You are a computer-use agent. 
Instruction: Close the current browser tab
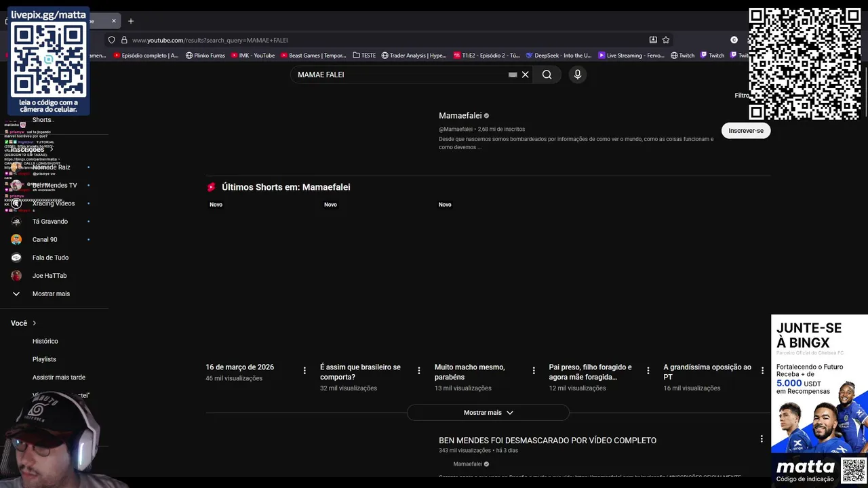pos(114,21)
